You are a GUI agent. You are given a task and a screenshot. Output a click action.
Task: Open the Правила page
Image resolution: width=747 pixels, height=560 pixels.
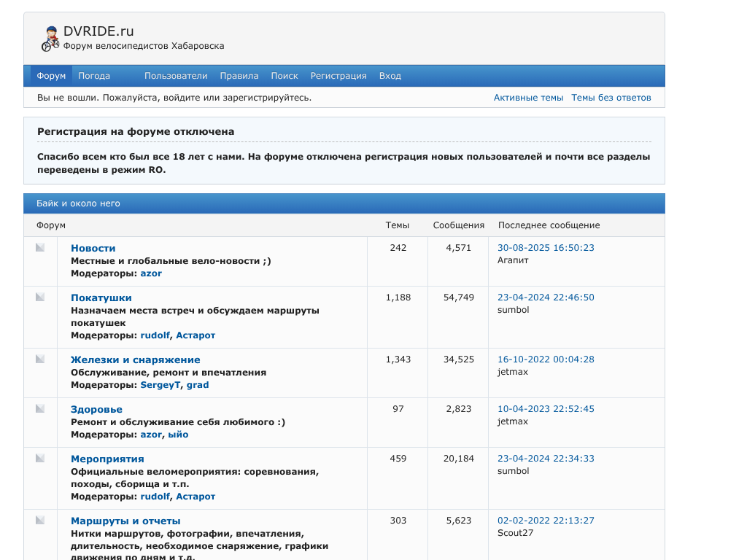[239, 76]
